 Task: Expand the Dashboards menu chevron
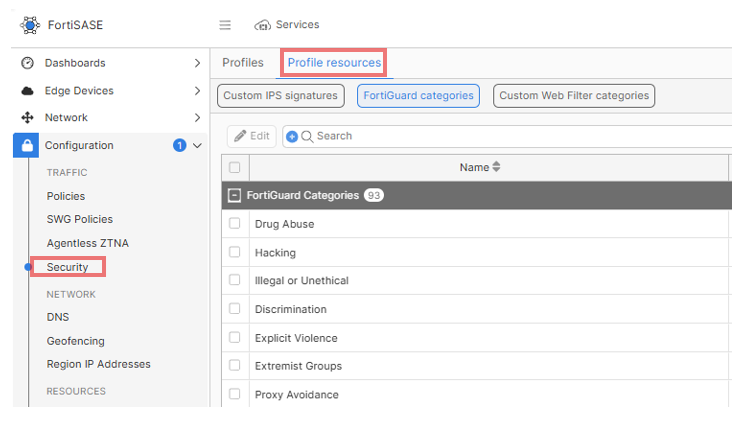[x=197, y=63]
